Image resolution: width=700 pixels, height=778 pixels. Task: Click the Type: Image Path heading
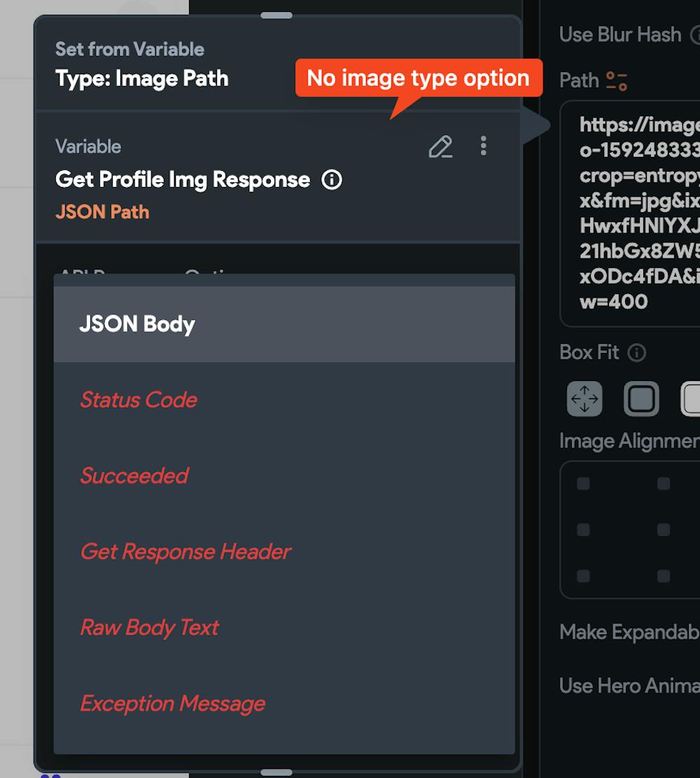point(142,78)
